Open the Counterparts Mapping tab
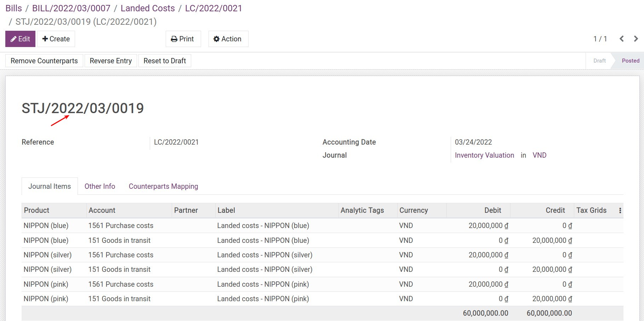This screenshot has width=644, height=321. [x=163, y=186]
